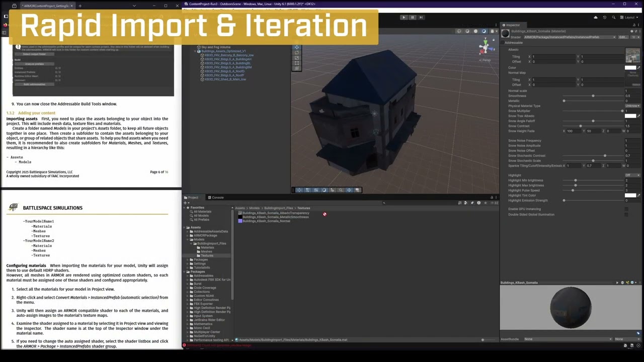644x362 pixels.
Task: Open the Project create plus menu
Action: pyautogui.click(x=186, y=203)
